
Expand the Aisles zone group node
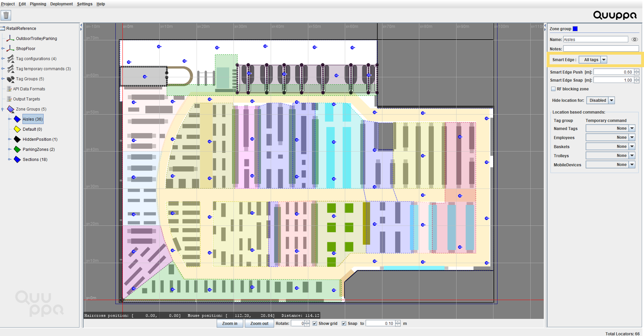point(10,119)
